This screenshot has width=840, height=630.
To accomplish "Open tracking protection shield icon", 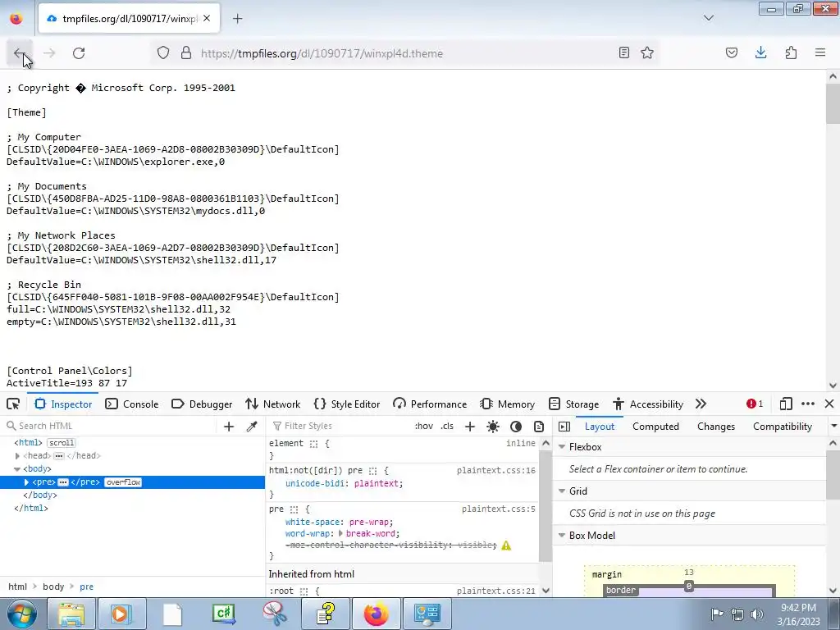I will point(163,53).
